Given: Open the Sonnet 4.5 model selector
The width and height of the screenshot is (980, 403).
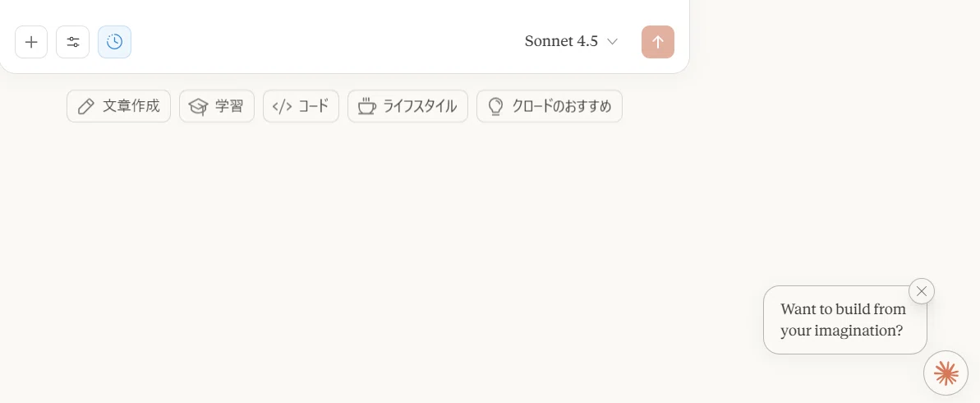Looking at the screenshot, I should coord(571,41).
